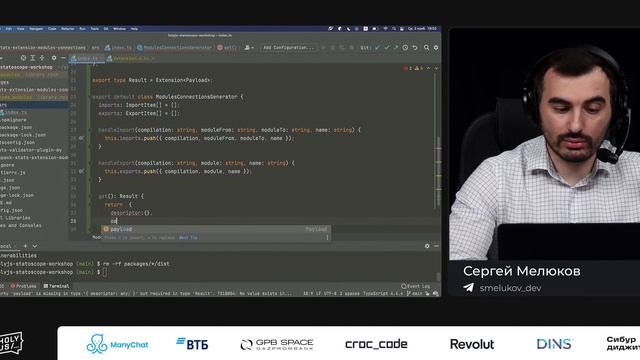Click the macOS Wi-Fi status icon

(385, 29)
